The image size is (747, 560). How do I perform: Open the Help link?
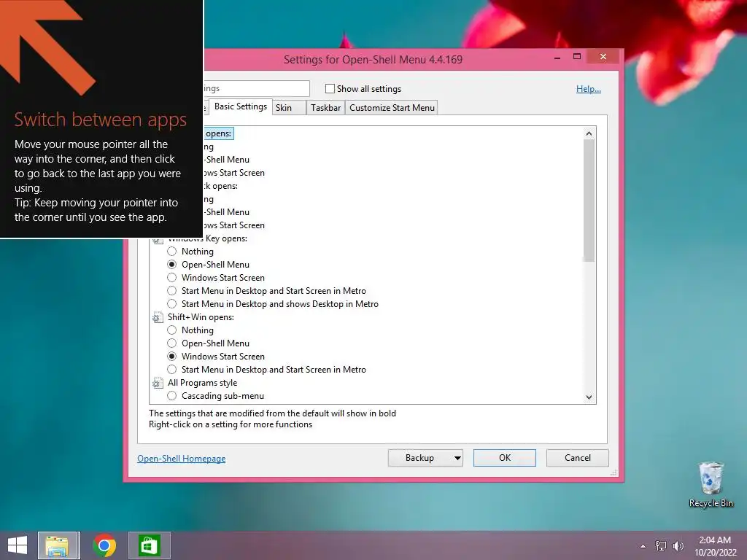589,89
